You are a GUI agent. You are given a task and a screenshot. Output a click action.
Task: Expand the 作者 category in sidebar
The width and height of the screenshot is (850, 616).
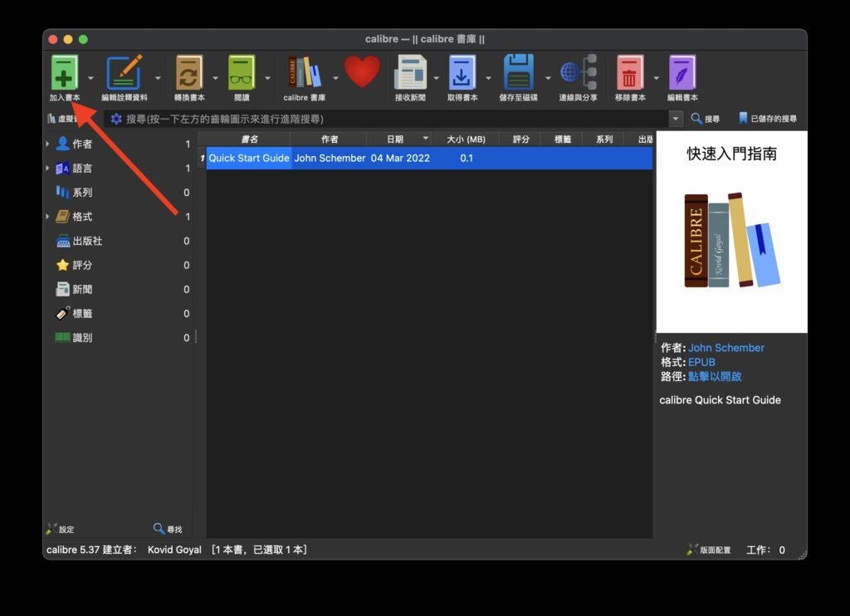point(47,144)
